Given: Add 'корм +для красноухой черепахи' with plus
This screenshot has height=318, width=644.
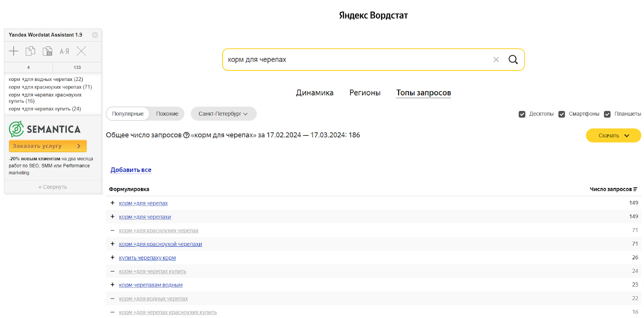Looking at the screenshot, I should (112, 244).
